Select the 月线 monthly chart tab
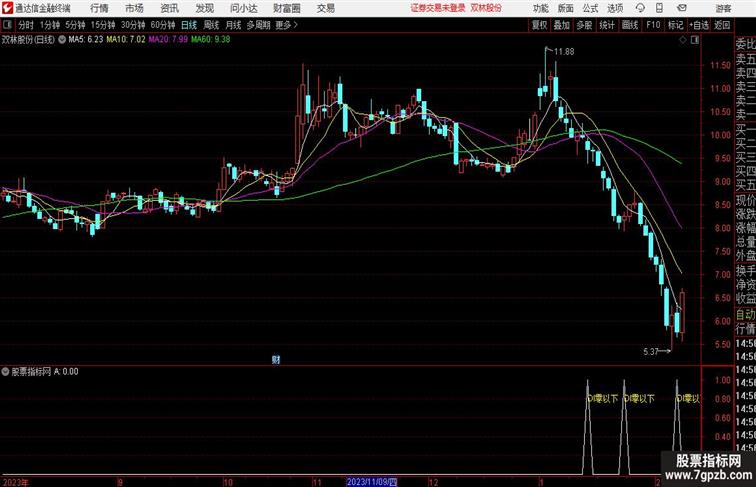 coord(233,25)
